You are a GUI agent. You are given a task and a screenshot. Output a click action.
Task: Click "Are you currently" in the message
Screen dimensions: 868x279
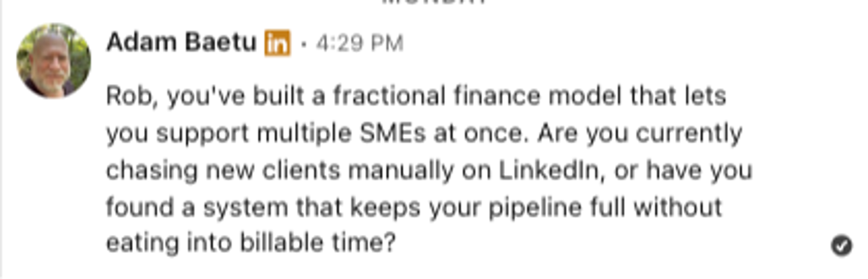tap(639, 133)
